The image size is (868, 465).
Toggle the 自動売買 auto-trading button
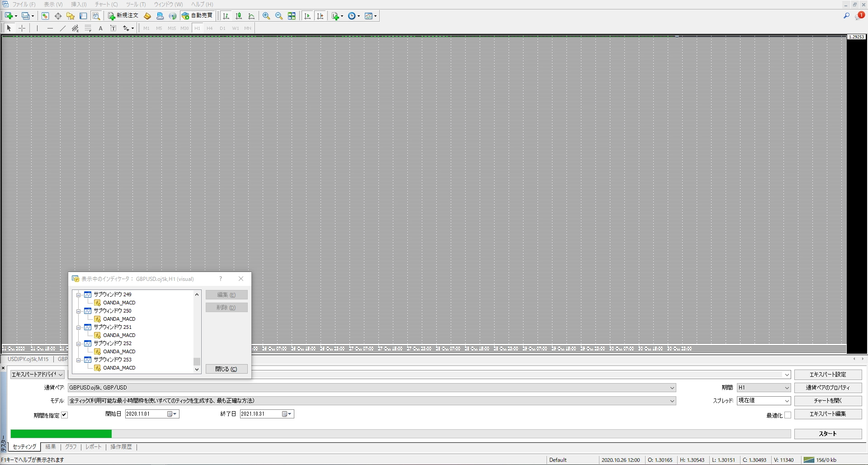point(197,16)
